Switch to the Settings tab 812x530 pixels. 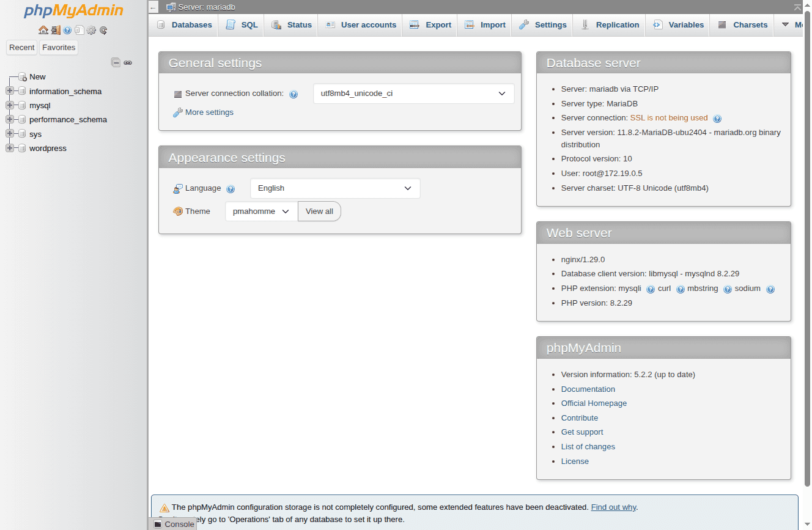(542, 25)
